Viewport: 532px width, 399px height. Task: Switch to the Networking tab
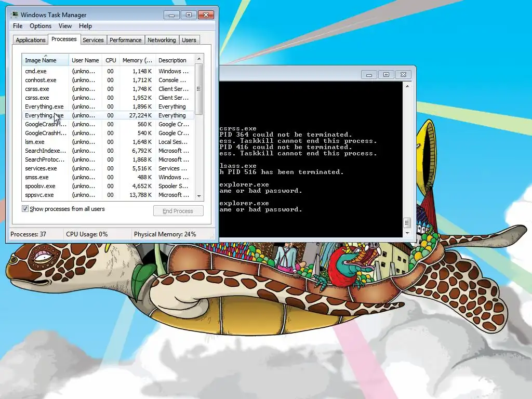tap(162, 40)
